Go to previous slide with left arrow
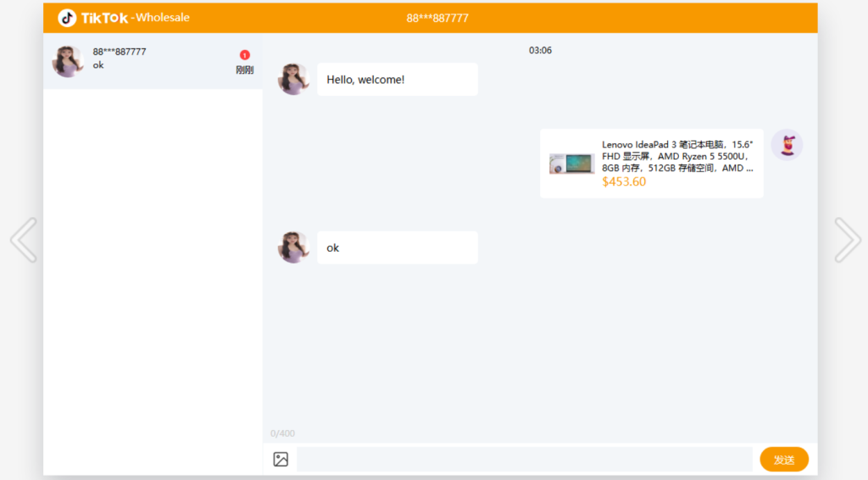Viewport: 868px width, 480px height. (24, 240)
